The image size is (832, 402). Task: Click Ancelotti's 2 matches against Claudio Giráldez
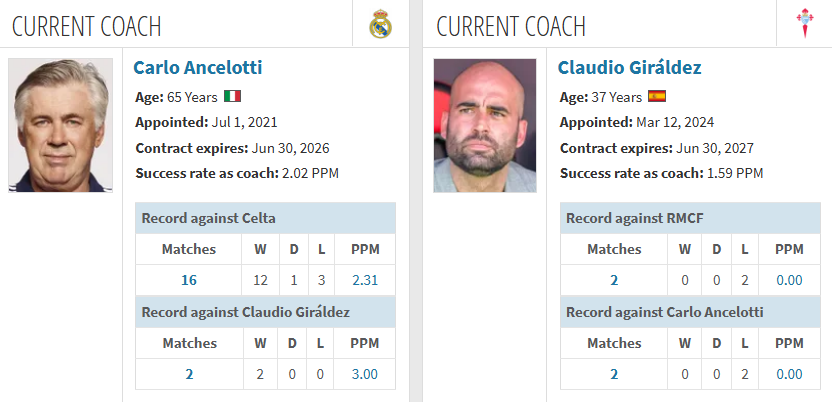[x=189, y=374]
